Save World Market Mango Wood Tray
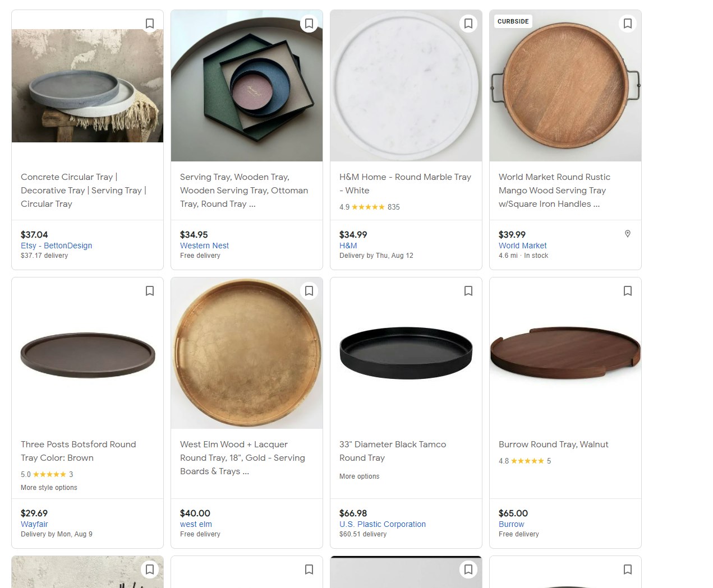Image resolution: width=713 pixels, height=588 pixels. (x=628, y=24)
